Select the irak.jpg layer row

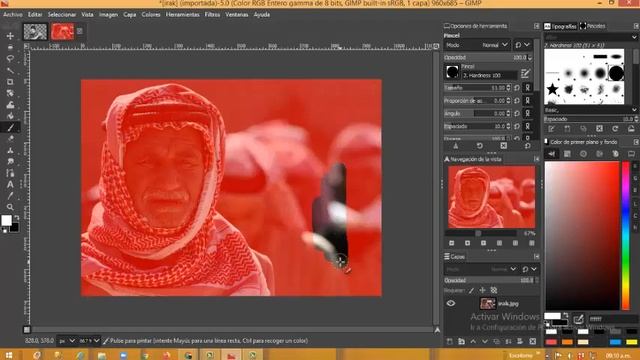point(492,303)
